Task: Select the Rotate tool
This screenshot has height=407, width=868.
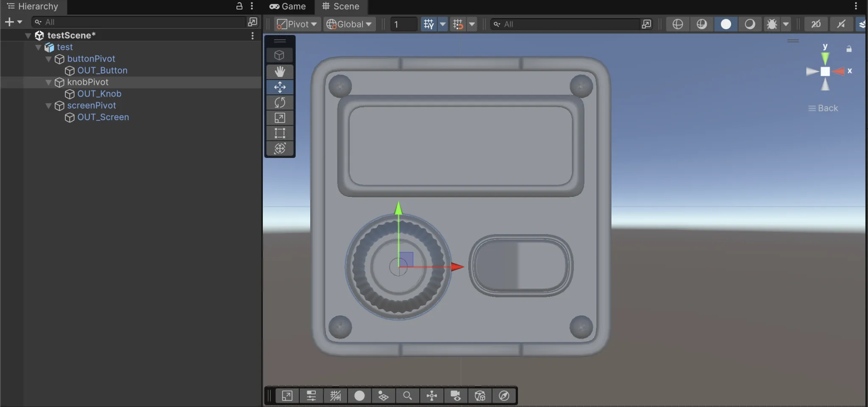Action: click(280, 102)
